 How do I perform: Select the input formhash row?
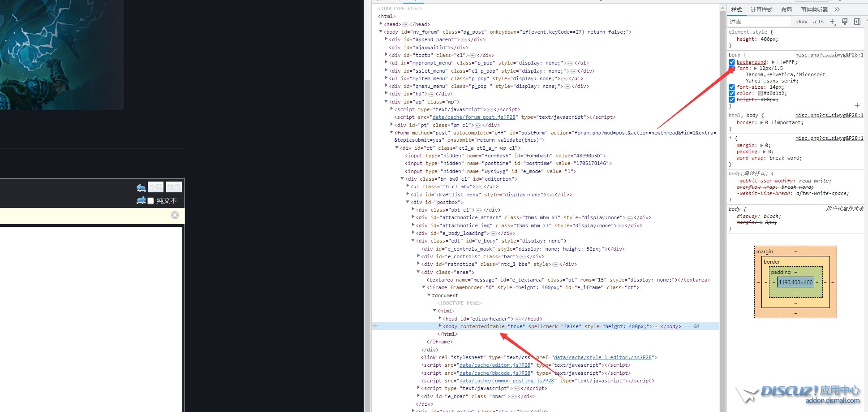pyautogui.click(x=505, y=156)
